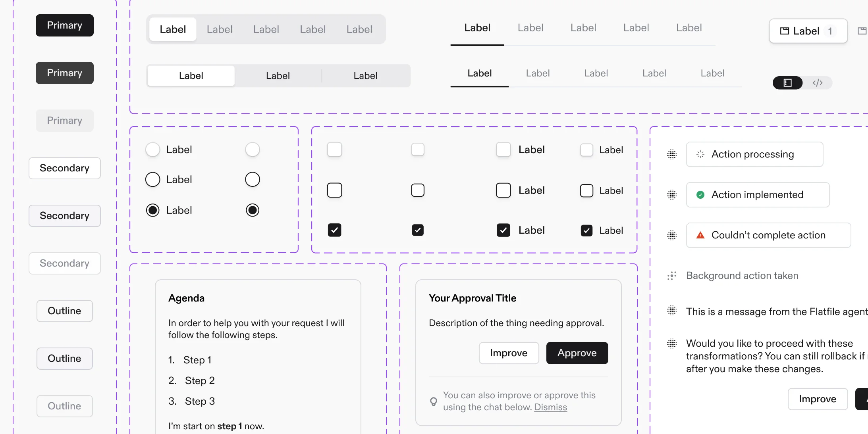Select the code view (</>) toggle icon

(818, 83)
